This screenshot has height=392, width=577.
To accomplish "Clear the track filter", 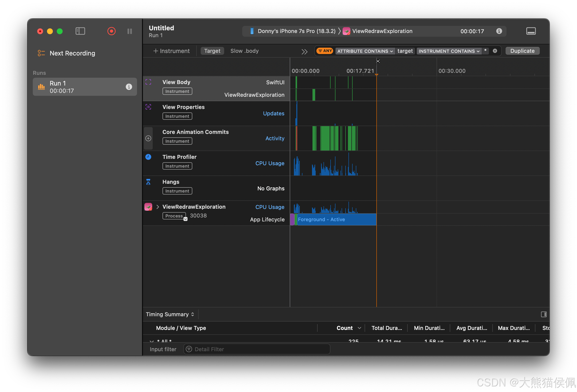I will pyautogui.click(x=495, y=51).
